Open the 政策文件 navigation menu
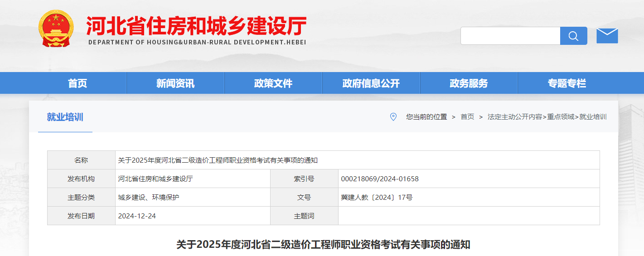Image resolution: width=644 pixels, height=256 pixels. click(273, 83)
